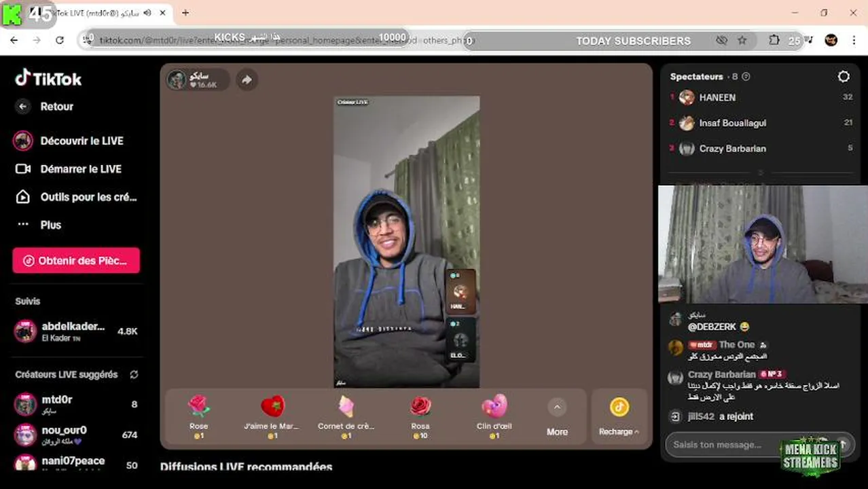The height and width of the screenshot is (489, 868).
Task: Open nani07peace suggested creator
Action: (76, 464)
